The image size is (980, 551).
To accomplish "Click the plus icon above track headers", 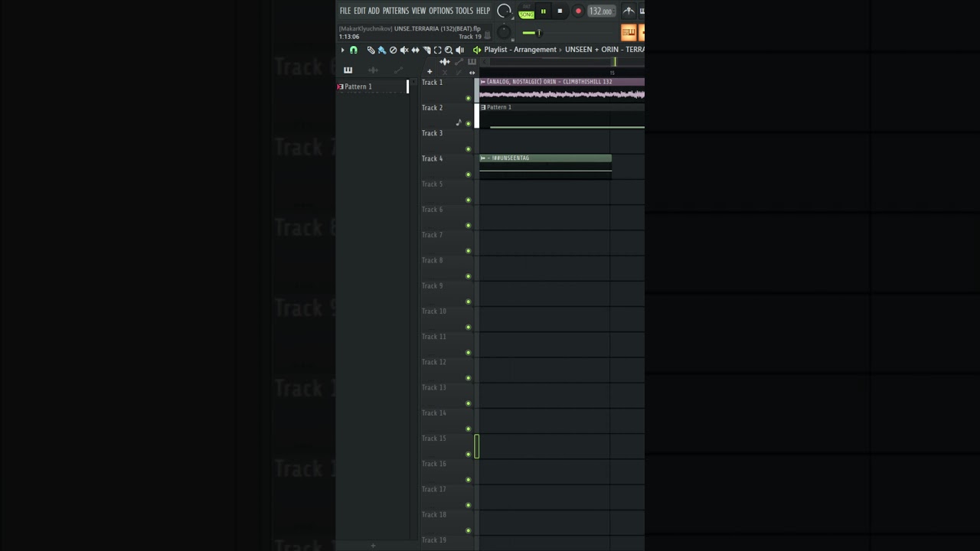I will coord(430,71).
